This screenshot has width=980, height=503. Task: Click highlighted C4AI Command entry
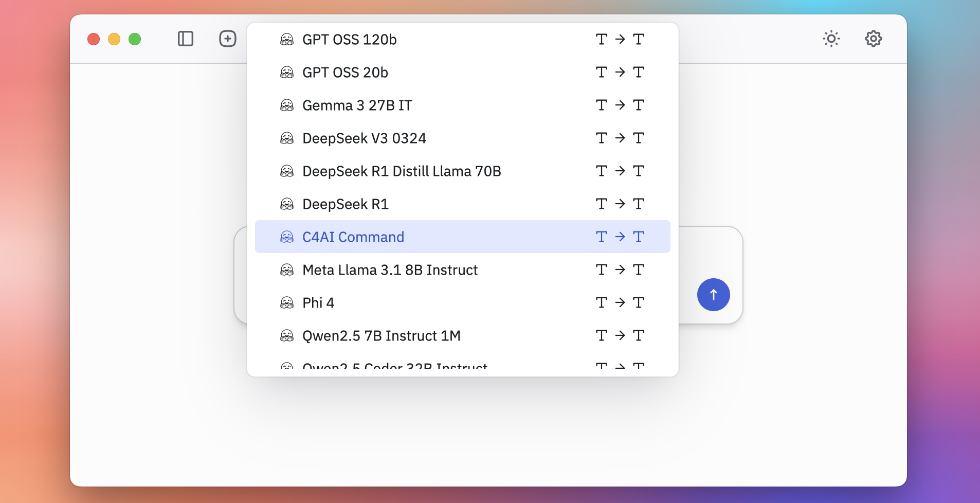click(353, 237)
